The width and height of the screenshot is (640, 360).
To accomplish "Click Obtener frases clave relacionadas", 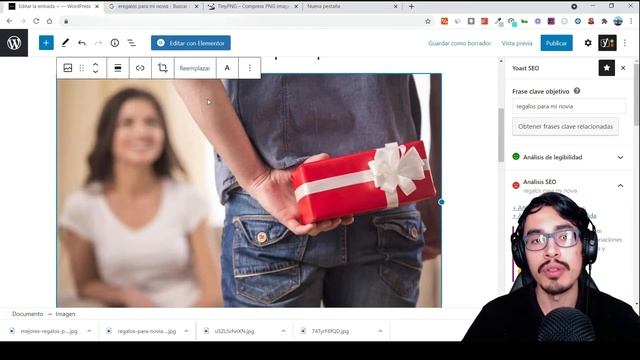I will (565, 127).
